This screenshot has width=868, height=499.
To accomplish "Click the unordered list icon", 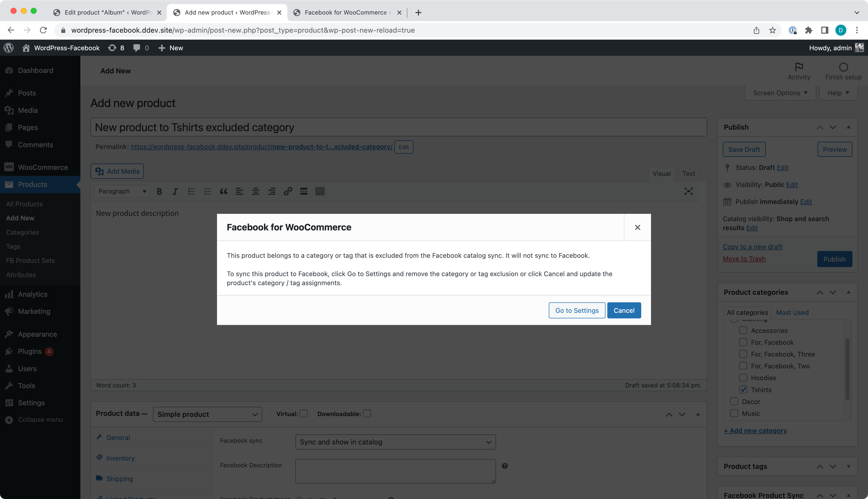I will click(191, 191).
